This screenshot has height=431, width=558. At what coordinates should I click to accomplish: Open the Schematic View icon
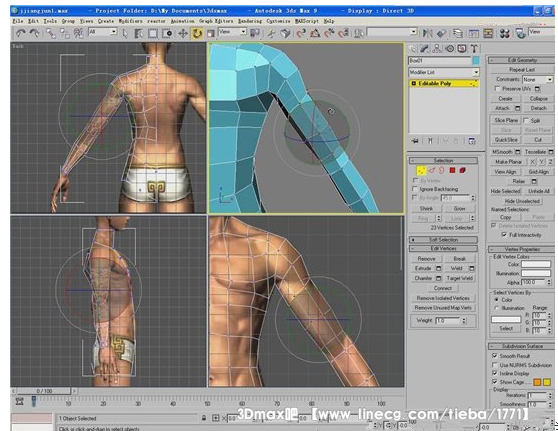488,33
